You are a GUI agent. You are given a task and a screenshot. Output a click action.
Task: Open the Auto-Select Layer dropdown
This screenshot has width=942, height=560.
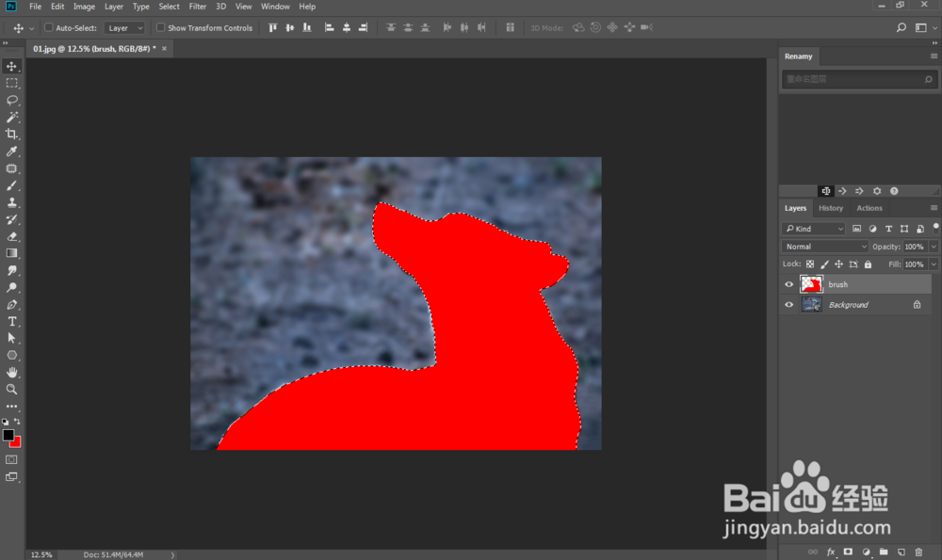(124, 27)
